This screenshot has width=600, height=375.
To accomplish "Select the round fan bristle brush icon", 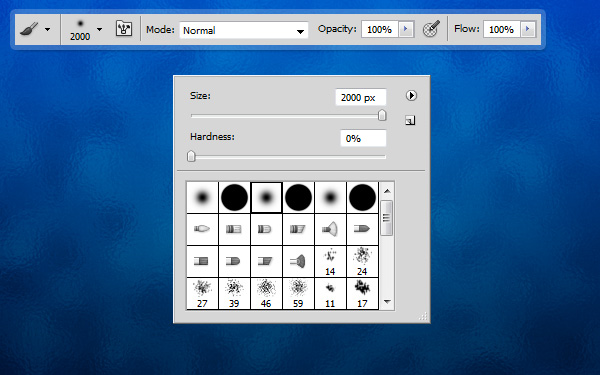I will (x=330, y=229).
